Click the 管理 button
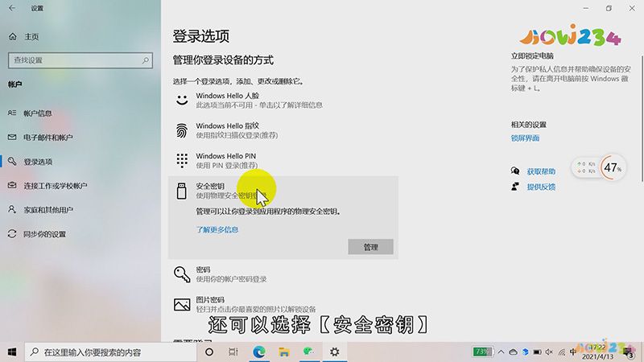Viewport: 644px width, 362px height. click(370, 247)
